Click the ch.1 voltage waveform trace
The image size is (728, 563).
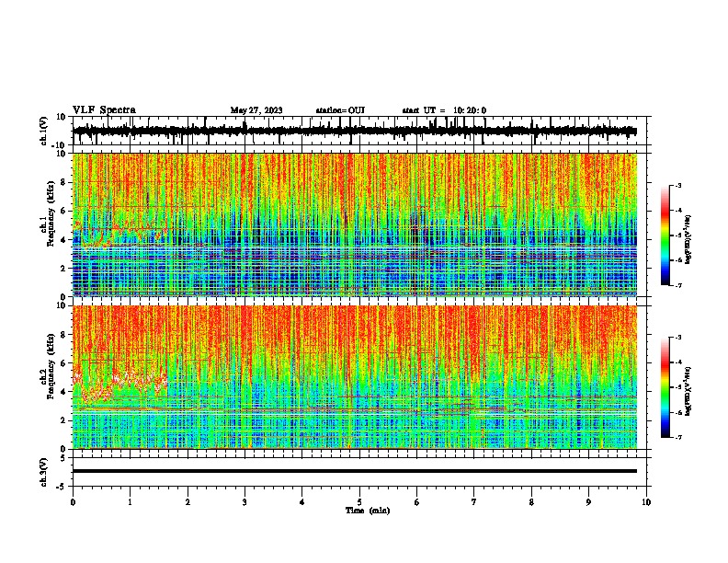click(355, 131)
